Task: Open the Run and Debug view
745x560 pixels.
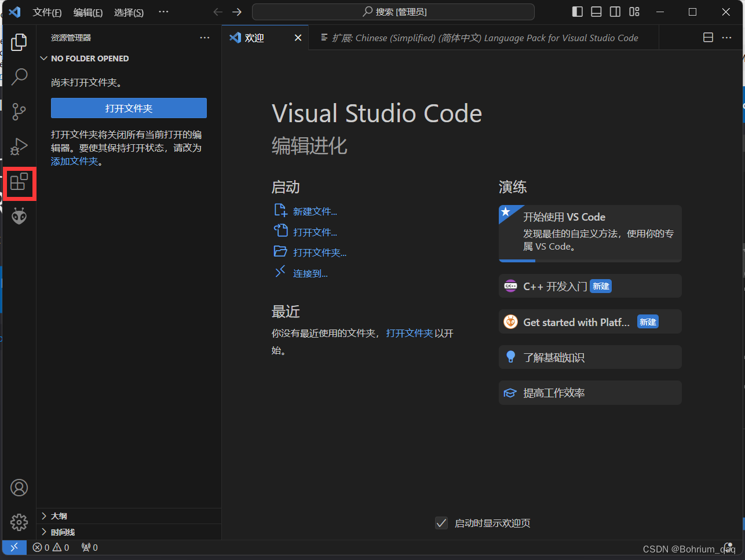Action: tap(19, 147)
